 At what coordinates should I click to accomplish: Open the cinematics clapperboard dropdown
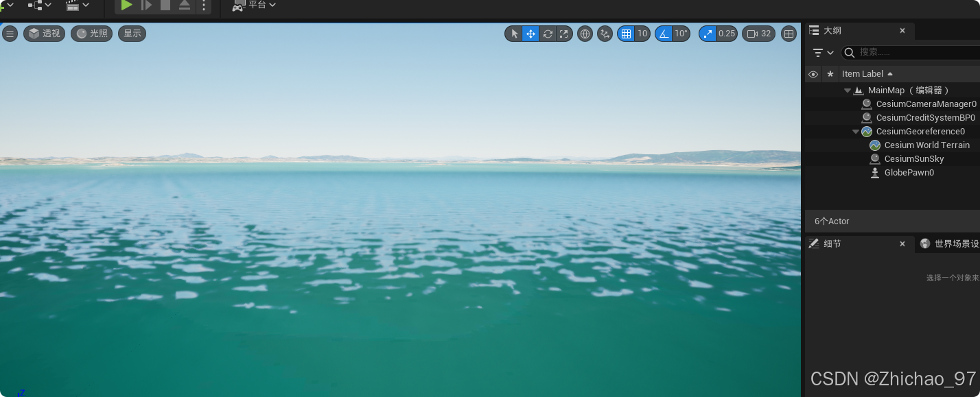click(78, 5)
